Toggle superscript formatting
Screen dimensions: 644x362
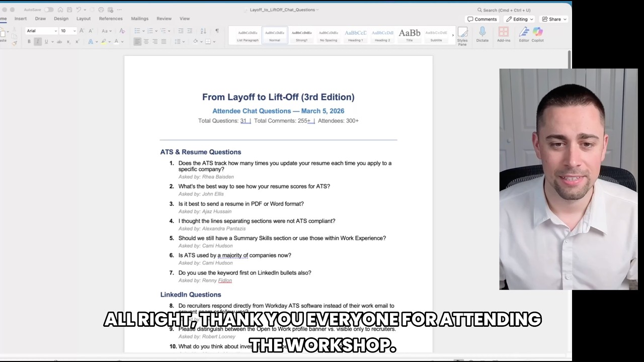76,41
